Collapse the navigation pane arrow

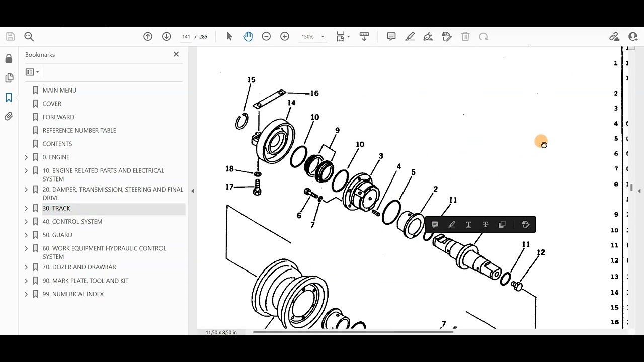coord(193,191)
